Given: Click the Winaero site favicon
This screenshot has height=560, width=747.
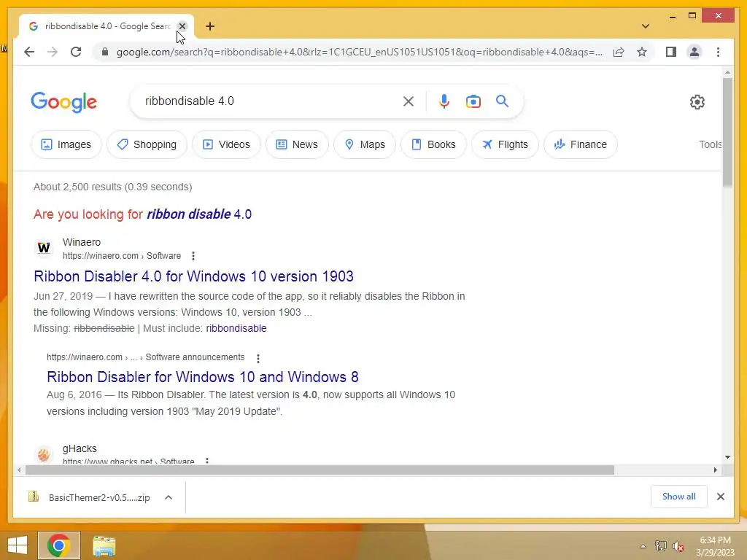Looking at the screenshot, I should (44, 248).
